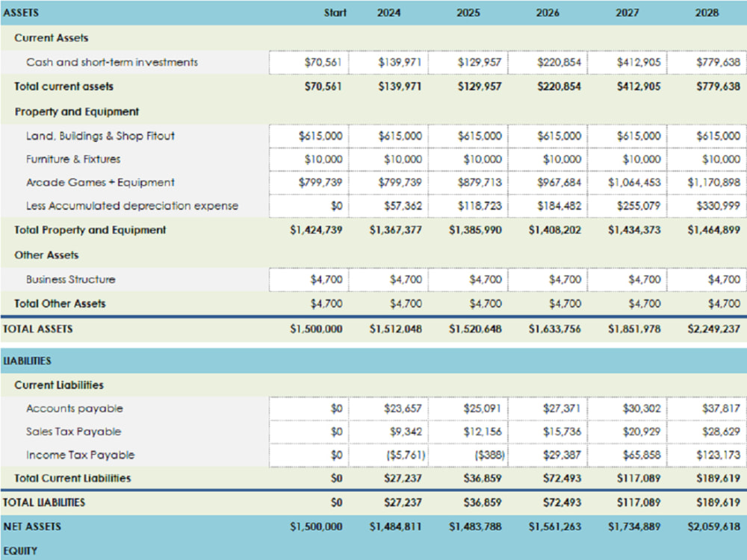Select TOTAL LIABILITIES 2026 value $72,493
The width and height of the screenshot is (747, 560).
pyautogui.click(x=562, y=503)
